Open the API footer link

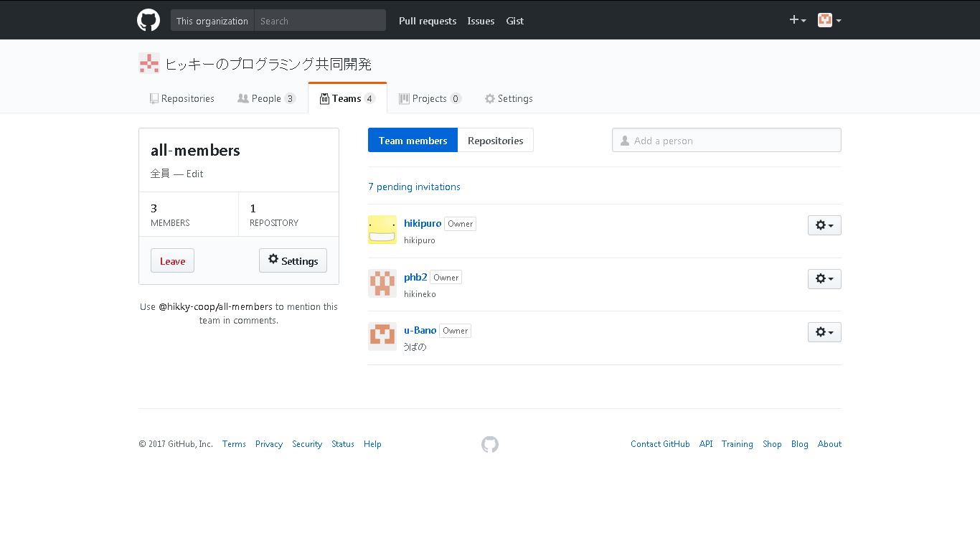pyautogui.click(x=706, y=444)
